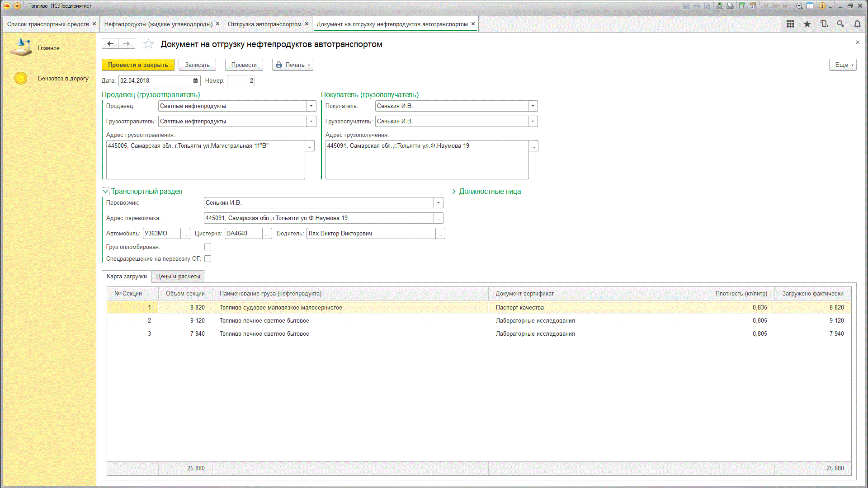The width and height of the screenshot is (868, 488).
Task: Click the 'Номер' input field
Action: [x=241, y=81]
